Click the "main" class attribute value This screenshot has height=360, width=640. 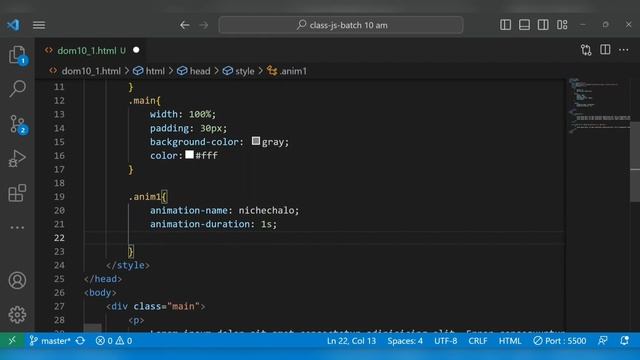(183, 307)
